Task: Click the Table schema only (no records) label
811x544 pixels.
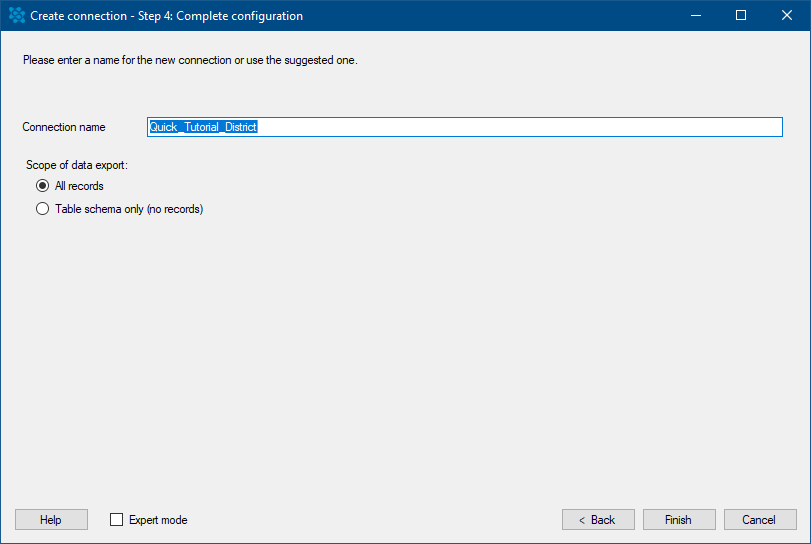Action: coord(129,209)
